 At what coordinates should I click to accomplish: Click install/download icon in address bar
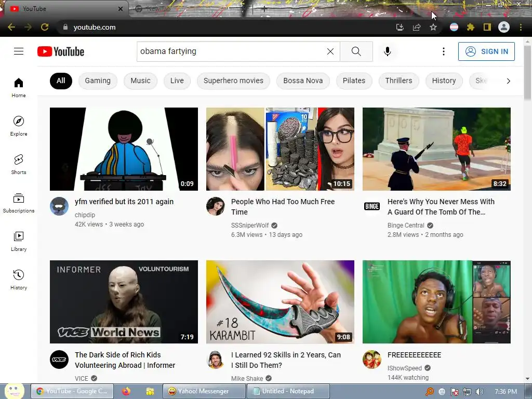pos(400,27)
